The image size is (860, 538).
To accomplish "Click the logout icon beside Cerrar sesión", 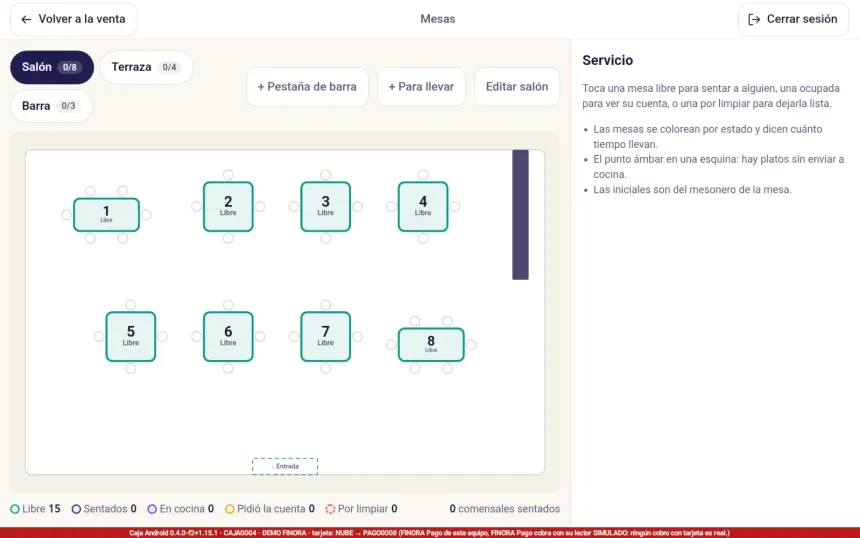I will 754,19.
